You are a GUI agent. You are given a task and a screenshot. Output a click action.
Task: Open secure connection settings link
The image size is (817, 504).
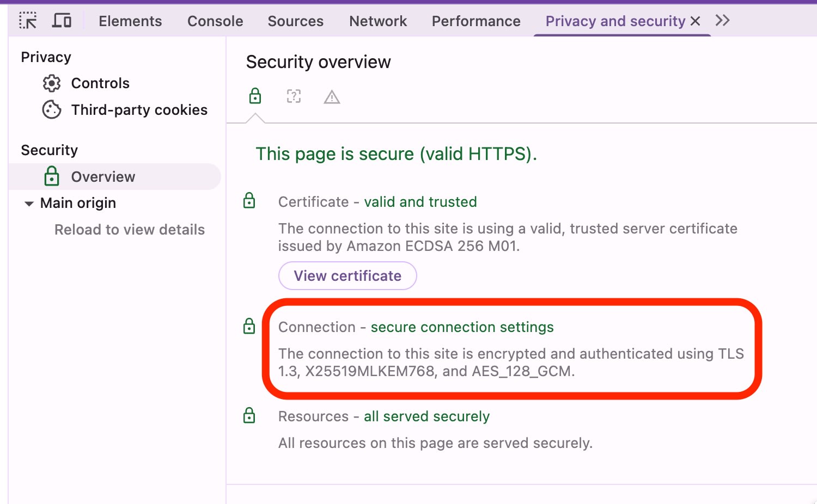(462, 327)
